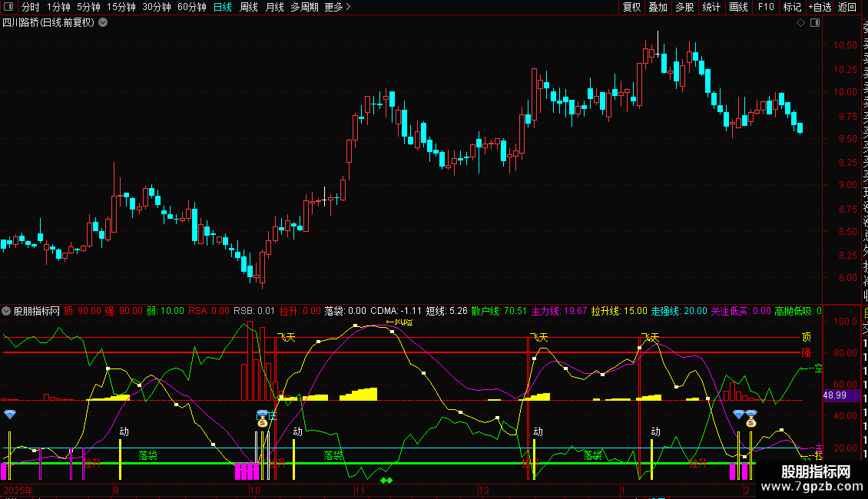This screenshot has width=868, height=499.
Task: Click the 散户线: 70.51 indicator value
Action: (x=499, y=311)
